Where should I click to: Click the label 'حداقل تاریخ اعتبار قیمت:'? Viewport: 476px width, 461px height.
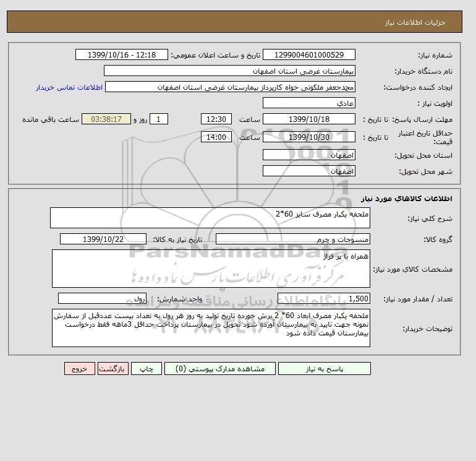tap(425, 137)
